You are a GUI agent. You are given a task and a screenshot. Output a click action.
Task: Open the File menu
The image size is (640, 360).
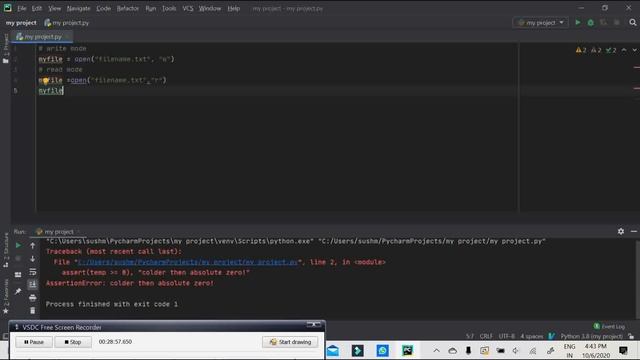click(x=22, y=8)
